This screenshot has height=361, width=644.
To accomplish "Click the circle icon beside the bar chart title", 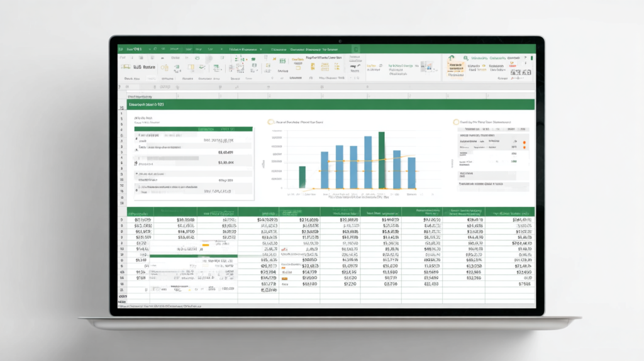I will (270, 122).
